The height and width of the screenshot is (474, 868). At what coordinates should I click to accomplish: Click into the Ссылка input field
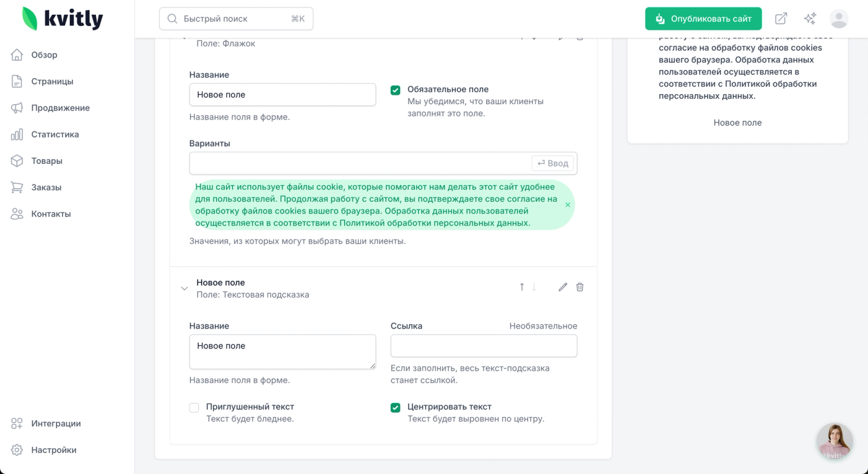(483, 346)
